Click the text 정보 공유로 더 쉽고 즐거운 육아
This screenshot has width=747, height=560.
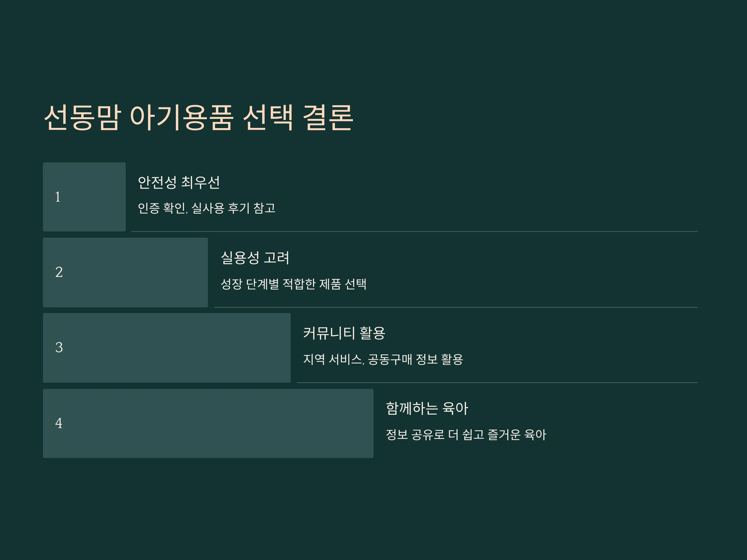coord(466,435)
